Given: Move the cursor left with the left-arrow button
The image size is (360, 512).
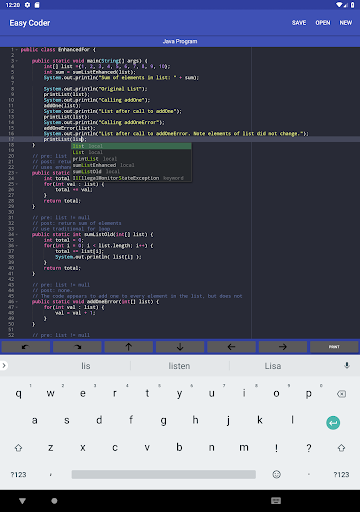Looking at the screenshot, I should (231, 347).
